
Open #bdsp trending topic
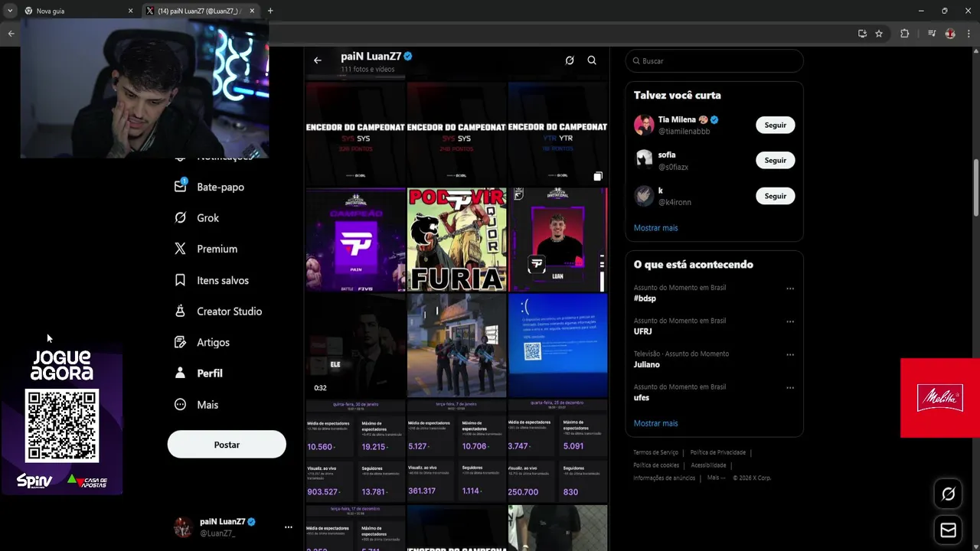click(645, 298)
